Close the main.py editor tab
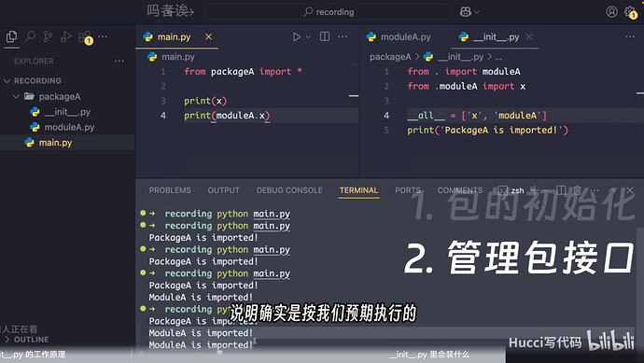This screenshot has width=644, height=363. (209, 37)
